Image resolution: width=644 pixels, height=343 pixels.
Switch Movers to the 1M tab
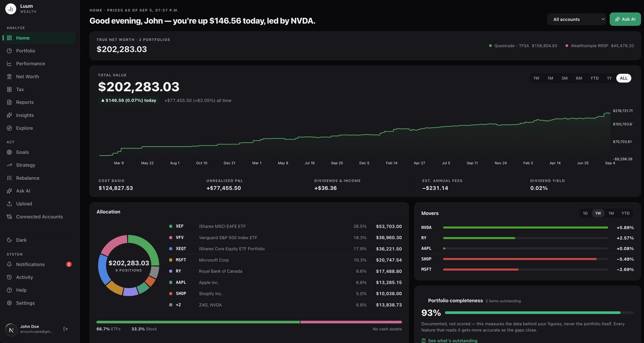coord(611,213)
